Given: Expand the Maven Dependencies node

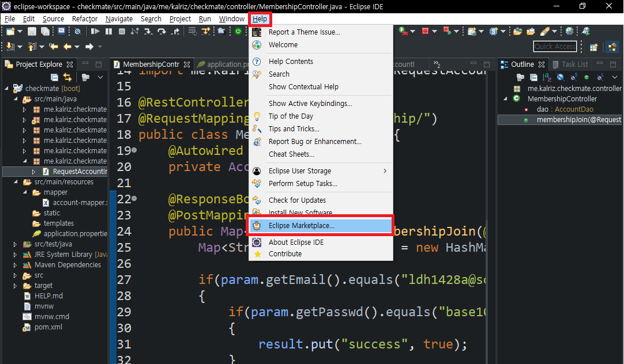Looking at the screenshot, I should [15, 265].
